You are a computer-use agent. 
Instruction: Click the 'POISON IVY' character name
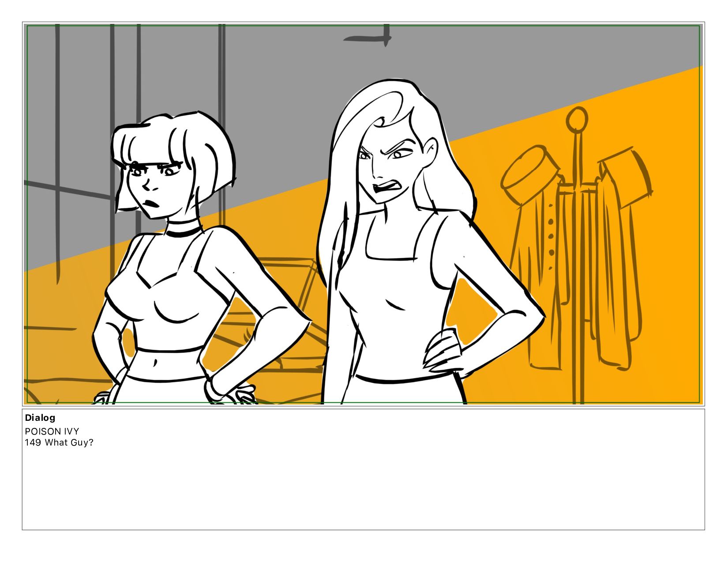coord(52,431)
